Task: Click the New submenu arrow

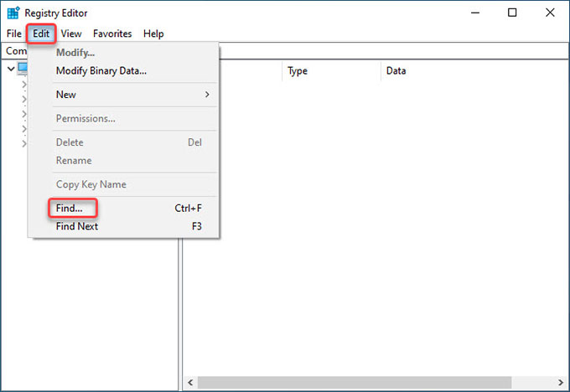Action: tap(207, 95)
